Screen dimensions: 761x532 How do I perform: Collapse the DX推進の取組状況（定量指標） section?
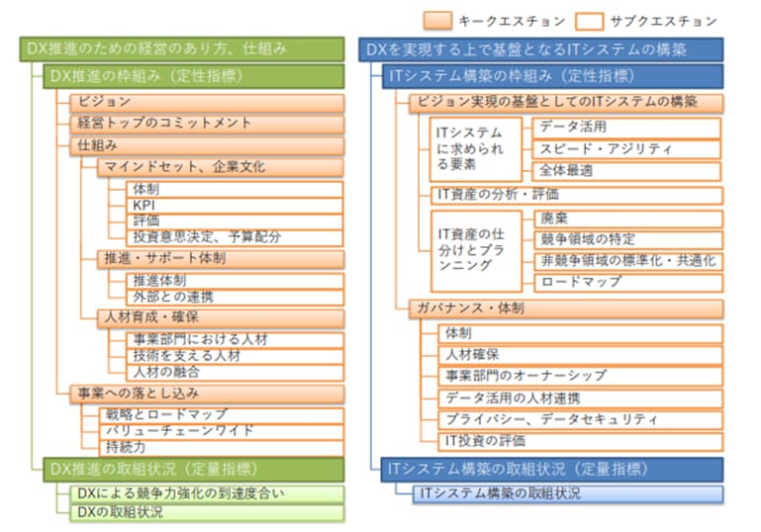pyautogui.click(x=194, y=468)
